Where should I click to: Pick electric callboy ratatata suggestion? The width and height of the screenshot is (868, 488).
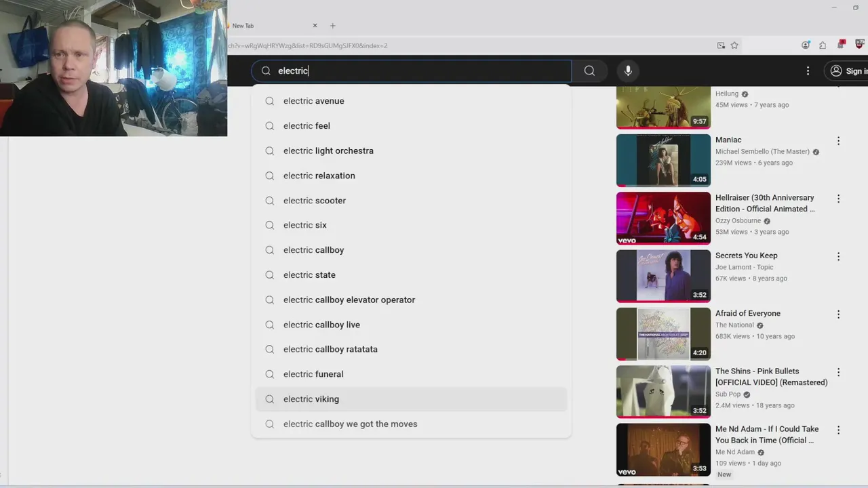point(411,349)
